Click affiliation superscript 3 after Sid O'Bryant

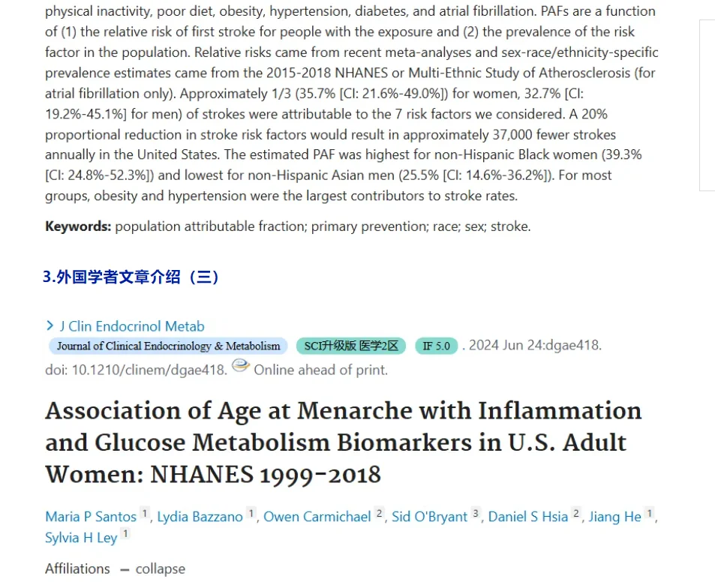[x=476, y=514]
